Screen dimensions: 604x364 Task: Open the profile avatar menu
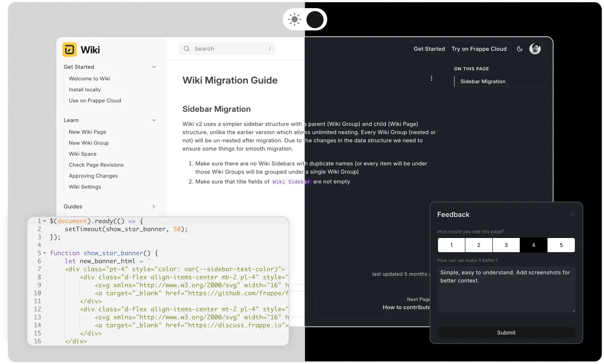[x=535, y=49]
